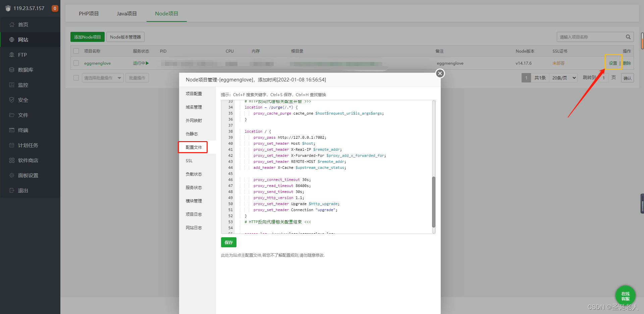Click the globe icon beside 网站
Screen dimensions: 644x314
coord(12,40)
